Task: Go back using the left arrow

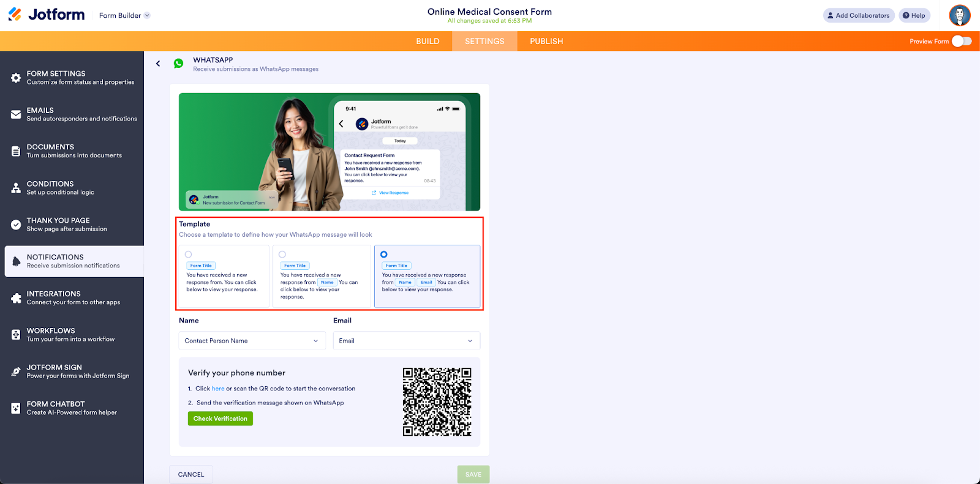Action: (158, 64)
